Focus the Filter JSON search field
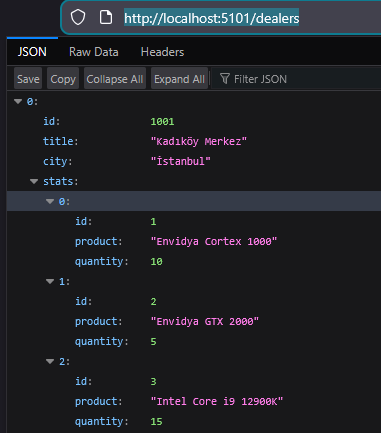This screenshot has width=381, height=433. tap(296, 79)
